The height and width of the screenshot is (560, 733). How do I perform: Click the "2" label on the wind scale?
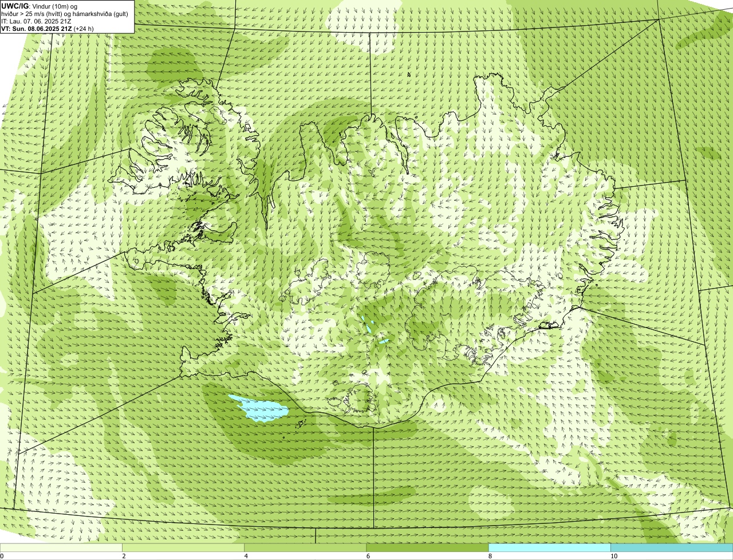[124, 556]
